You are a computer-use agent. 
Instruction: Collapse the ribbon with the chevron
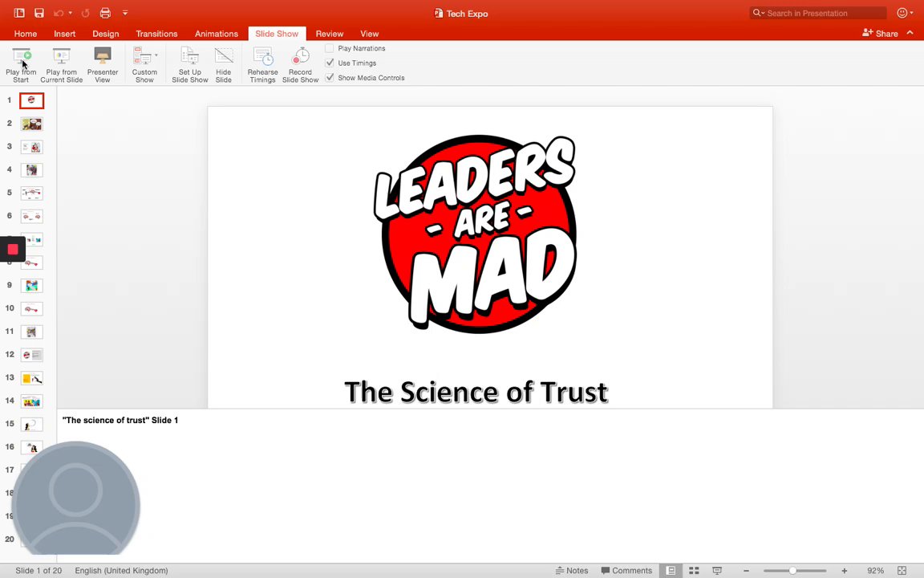(910, 33)
